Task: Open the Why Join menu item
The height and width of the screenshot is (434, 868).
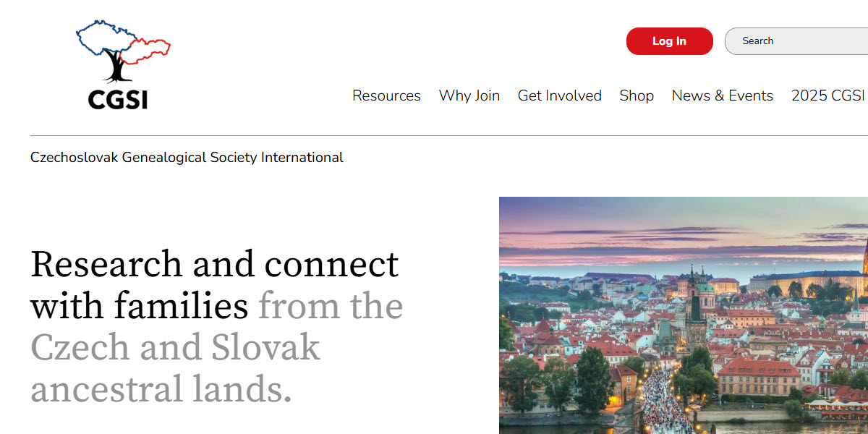Action: tap(469, 95)
